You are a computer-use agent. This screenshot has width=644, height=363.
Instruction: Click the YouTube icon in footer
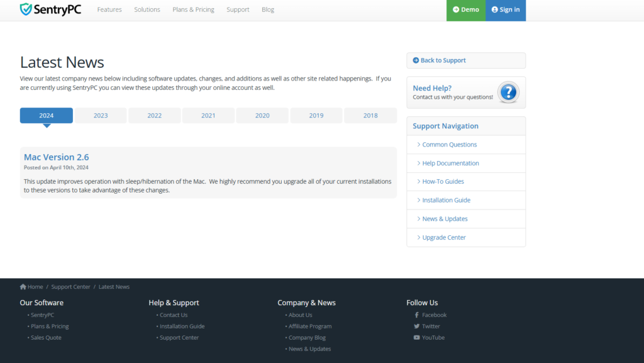416,338
